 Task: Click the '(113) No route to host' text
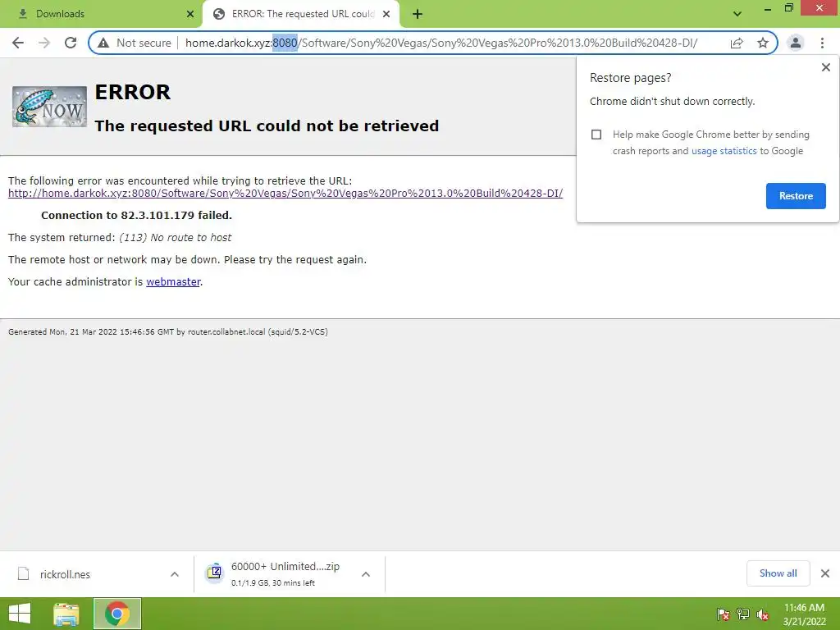point(176,237)
